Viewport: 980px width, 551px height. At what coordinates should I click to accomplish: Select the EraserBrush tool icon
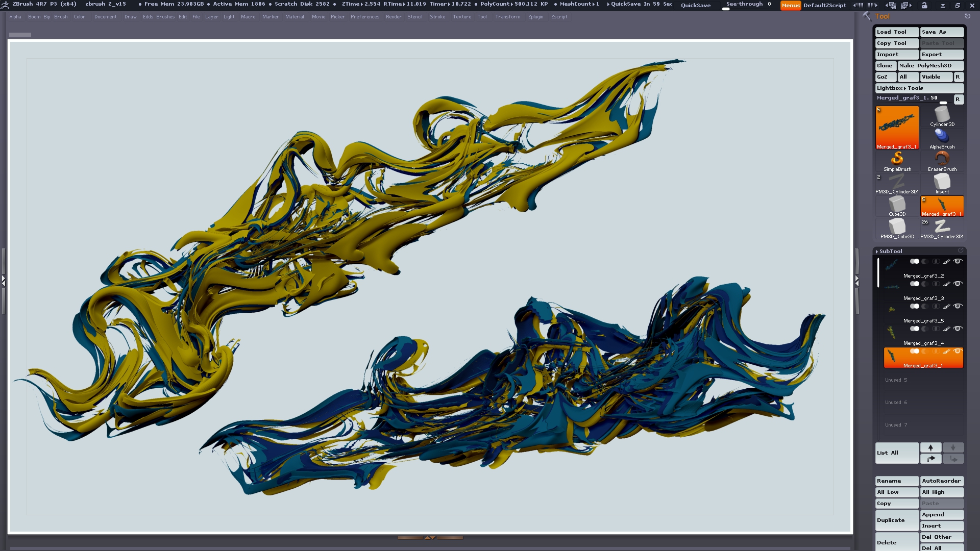[942, 159]
